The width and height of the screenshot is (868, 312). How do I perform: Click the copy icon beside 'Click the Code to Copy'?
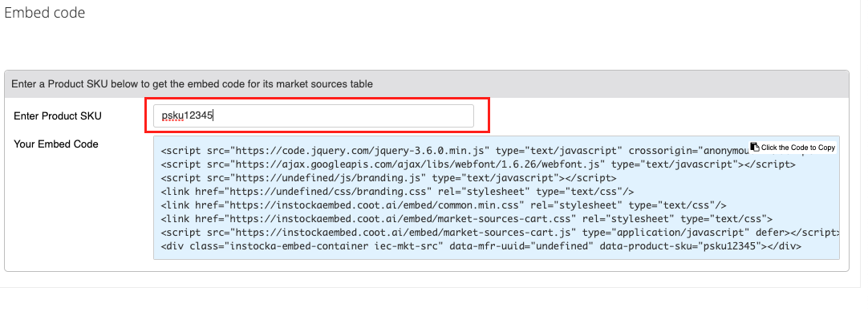755,147
